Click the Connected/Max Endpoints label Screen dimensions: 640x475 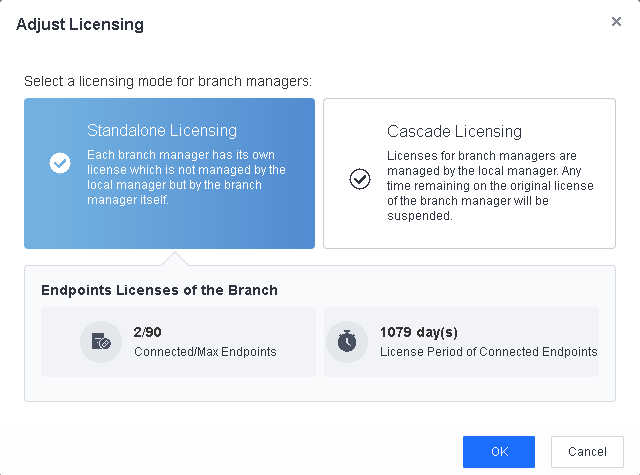(x=205, y=352)
